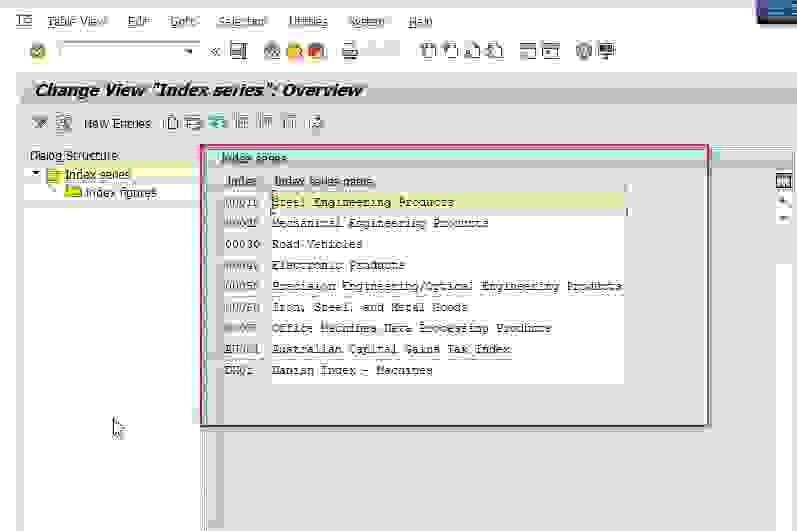Click the Create New Session icon
797x531 pixels.
(528, 51)
